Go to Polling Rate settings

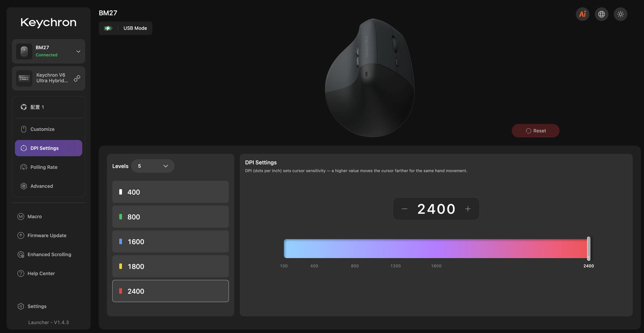pos(49,167)
